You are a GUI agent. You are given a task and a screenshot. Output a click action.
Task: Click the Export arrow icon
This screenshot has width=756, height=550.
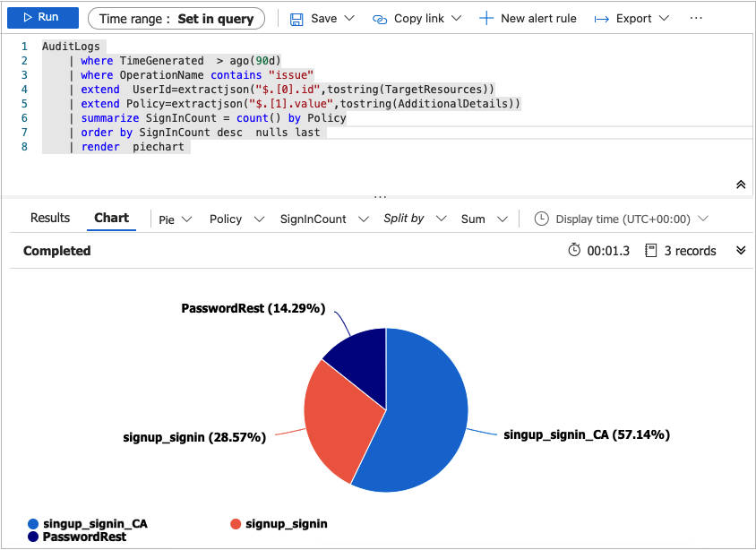point(602,18)
